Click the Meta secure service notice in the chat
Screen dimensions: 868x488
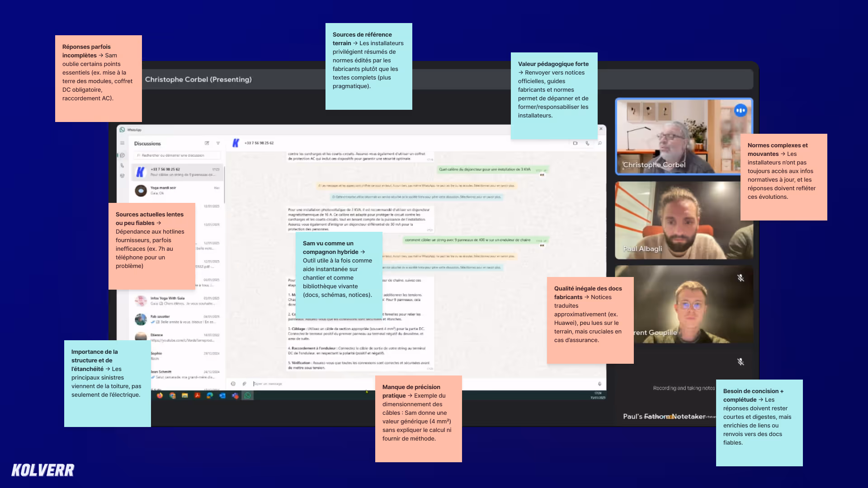tap(416, 197)
